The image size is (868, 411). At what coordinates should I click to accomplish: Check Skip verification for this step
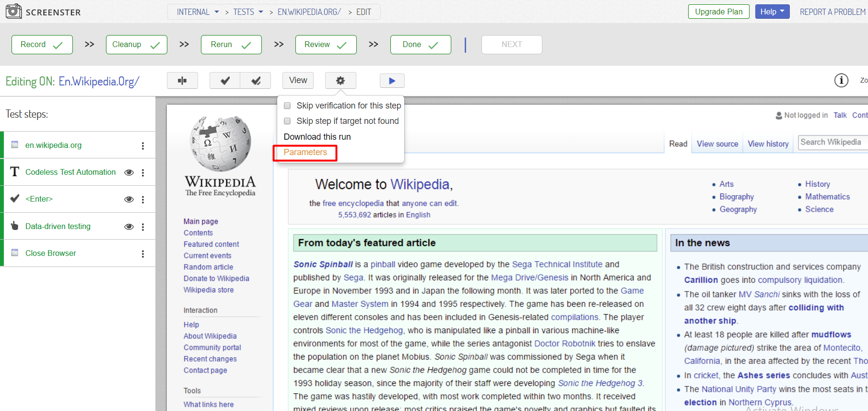(x=287, y=106)
